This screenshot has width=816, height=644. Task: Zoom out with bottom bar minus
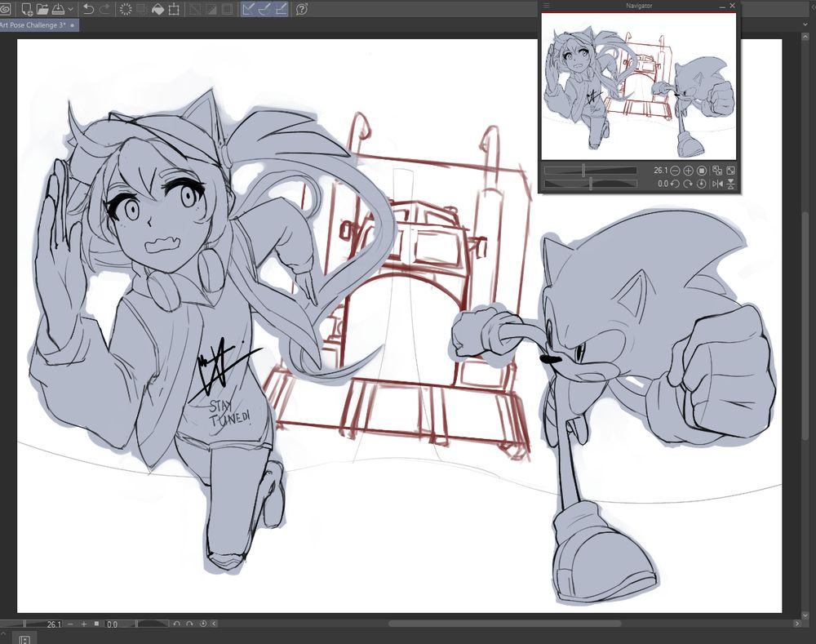coord(70,624)
